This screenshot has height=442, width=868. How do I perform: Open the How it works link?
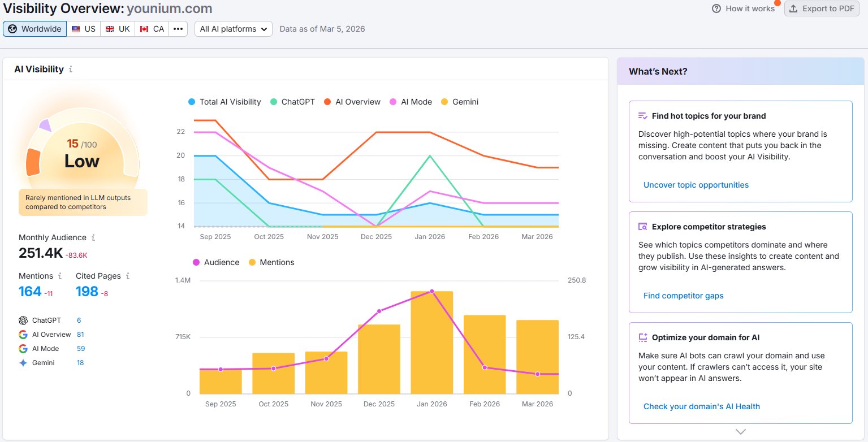(x=744, y=8)
